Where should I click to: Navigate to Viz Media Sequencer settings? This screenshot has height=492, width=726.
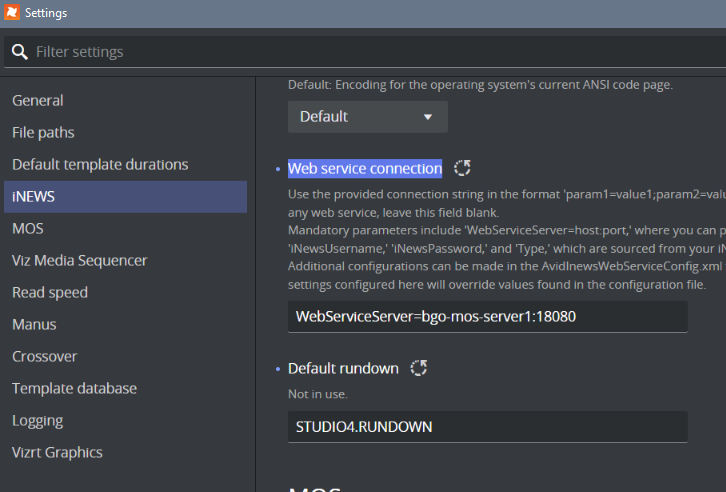tap(80, 261)
